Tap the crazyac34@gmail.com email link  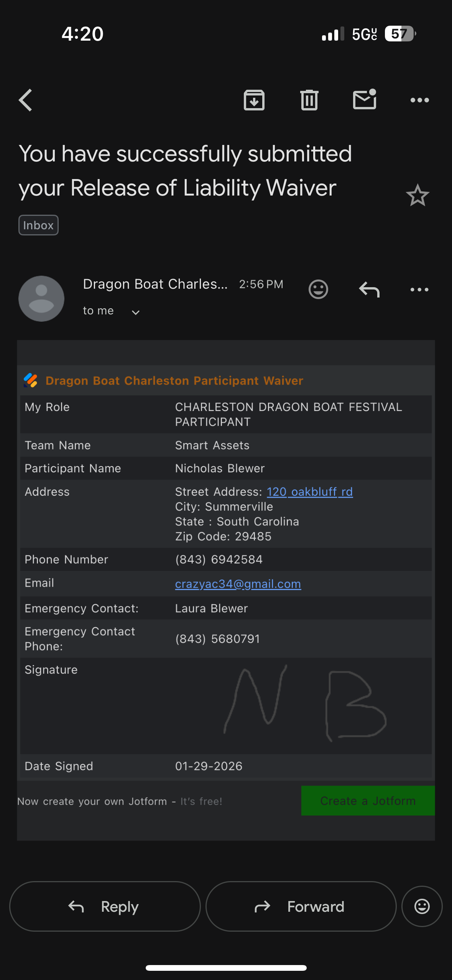(x=238, y=584)
